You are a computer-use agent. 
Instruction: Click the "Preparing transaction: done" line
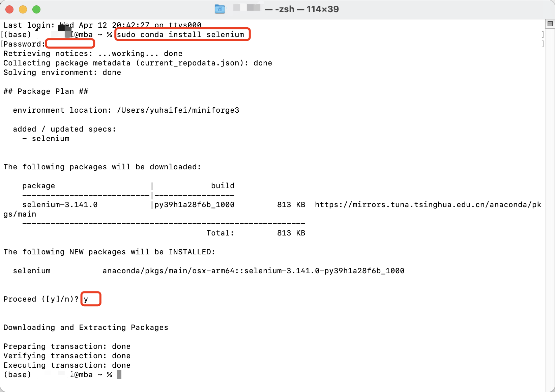coord(67,346)
